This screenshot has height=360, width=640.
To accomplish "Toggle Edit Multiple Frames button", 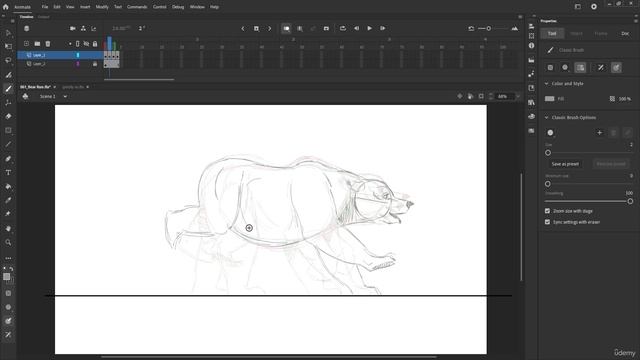I will 300,29.
